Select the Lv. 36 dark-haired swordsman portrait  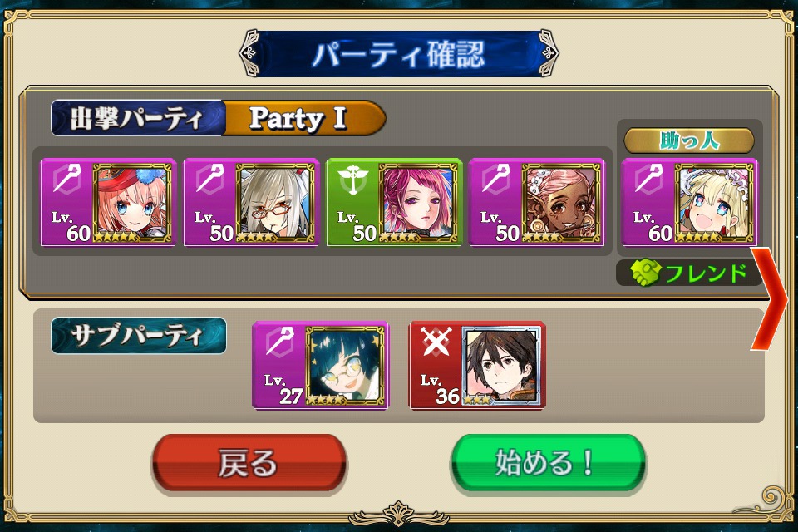501,365
